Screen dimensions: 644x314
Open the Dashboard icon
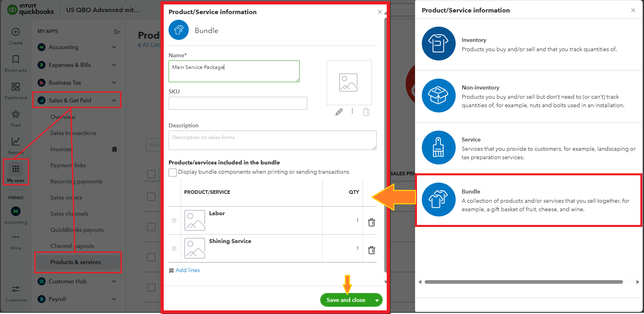[16, 87]
